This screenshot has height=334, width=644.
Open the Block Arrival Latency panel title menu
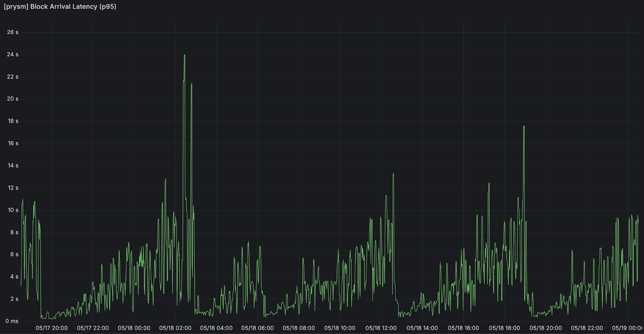(x=60, y=6)
